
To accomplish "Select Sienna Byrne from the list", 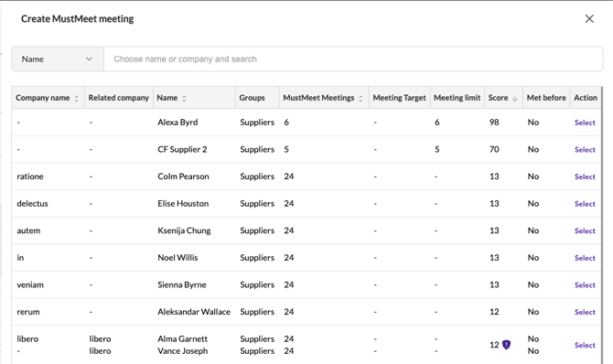I will pyautogui.click(x=585, y=284).
